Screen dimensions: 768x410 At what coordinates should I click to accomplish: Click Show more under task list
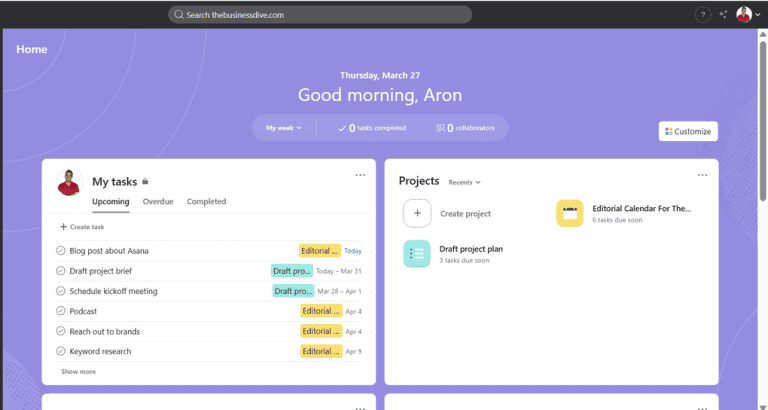(78, 371)
